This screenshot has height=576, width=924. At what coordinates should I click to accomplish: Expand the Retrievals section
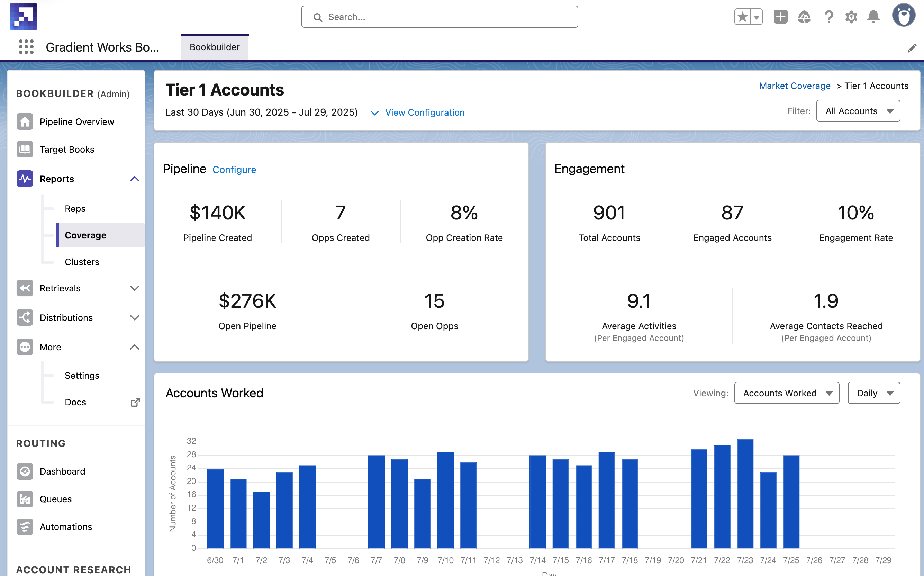(x=135, y=288)
